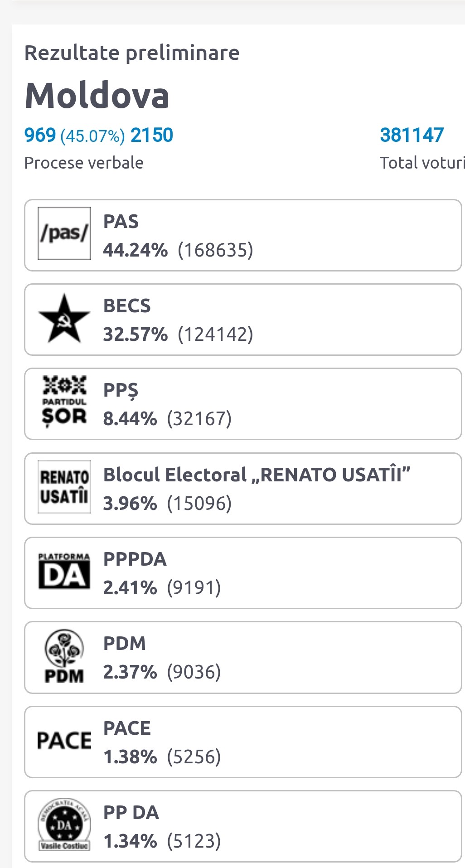465x868 pixels.
Task: Click the 381147 total votes number
Action: [412, 135]
